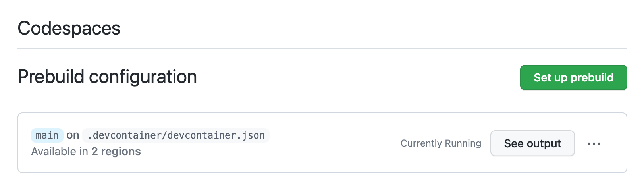644x189 pixels.
Task: Click the Codespaces page heading
Action: click(69, 28)
